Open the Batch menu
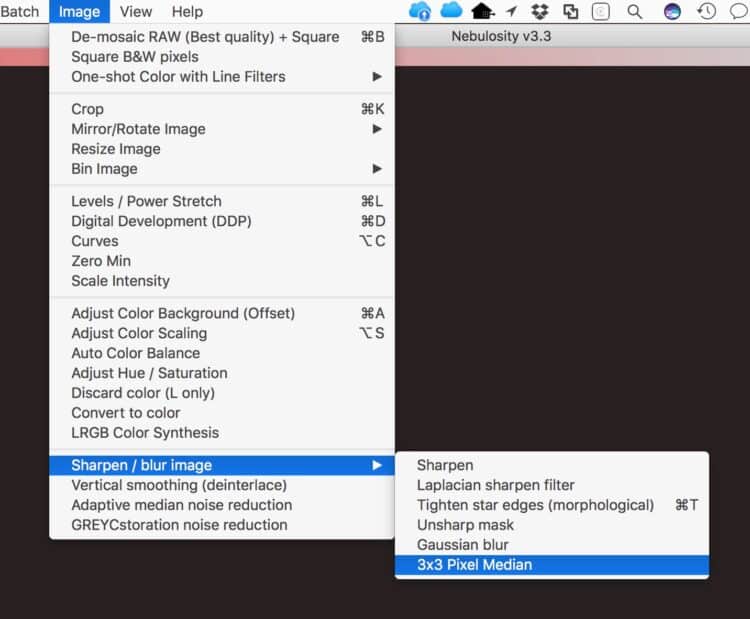Screen dimensions: 750x619 20,11
